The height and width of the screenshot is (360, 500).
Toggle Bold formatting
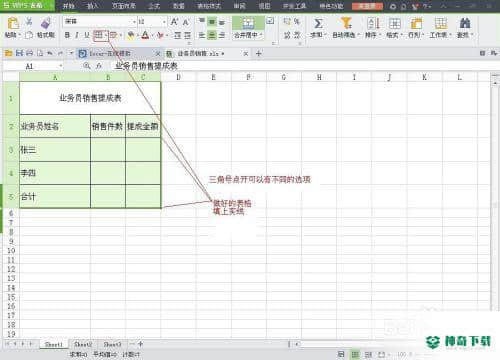(67, 35)
